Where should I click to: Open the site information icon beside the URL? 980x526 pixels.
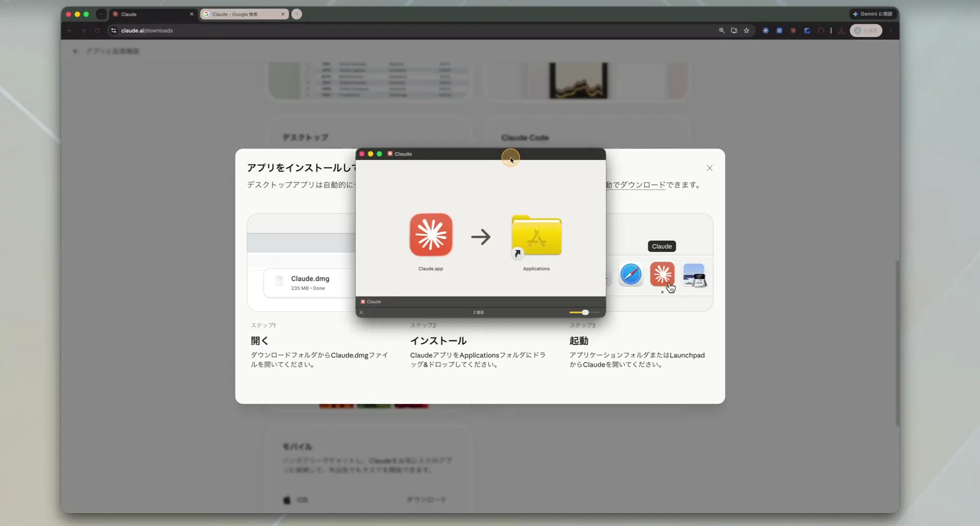pyautogui.click(x=113, y=31)
